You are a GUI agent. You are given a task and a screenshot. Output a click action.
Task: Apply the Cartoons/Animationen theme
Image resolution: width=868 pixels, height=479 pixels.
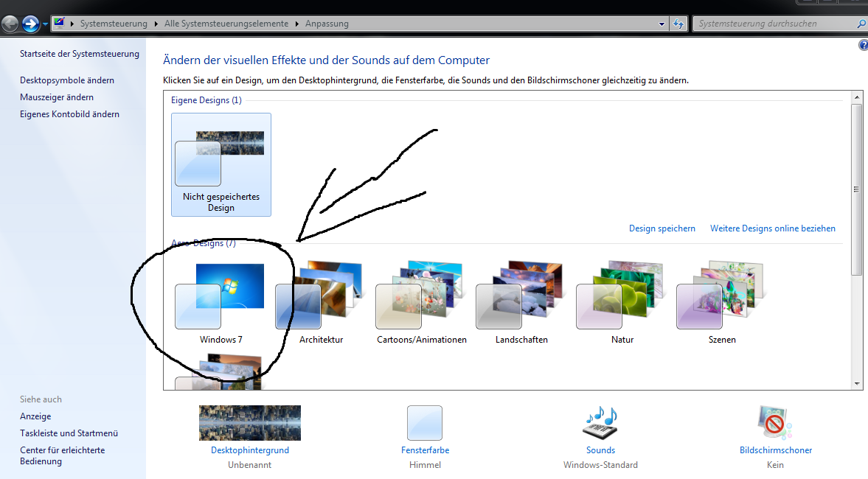[421, 303]
